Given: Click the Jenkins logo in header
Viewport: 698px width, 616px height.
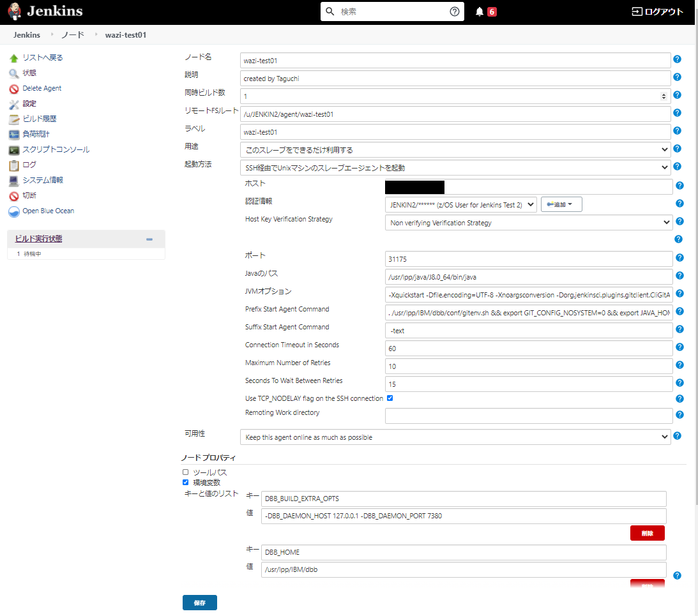Looking at the screenshot, I should (x=45, y=11).
